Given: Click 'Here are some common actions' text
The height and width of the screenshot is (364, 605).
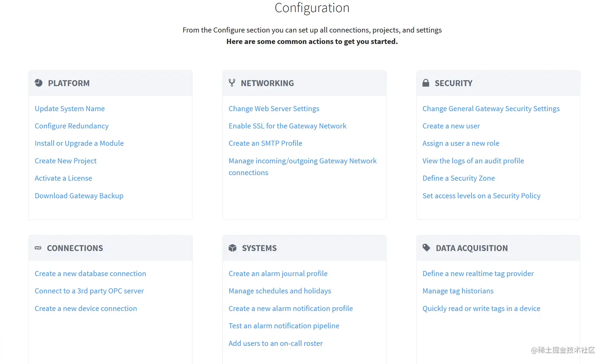Looking at the screenshot, I should coord(312,42).
